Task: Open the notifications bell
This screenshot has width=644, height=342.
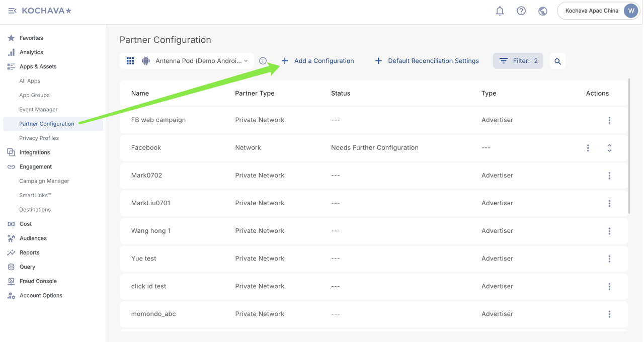Action: [500, 11]
